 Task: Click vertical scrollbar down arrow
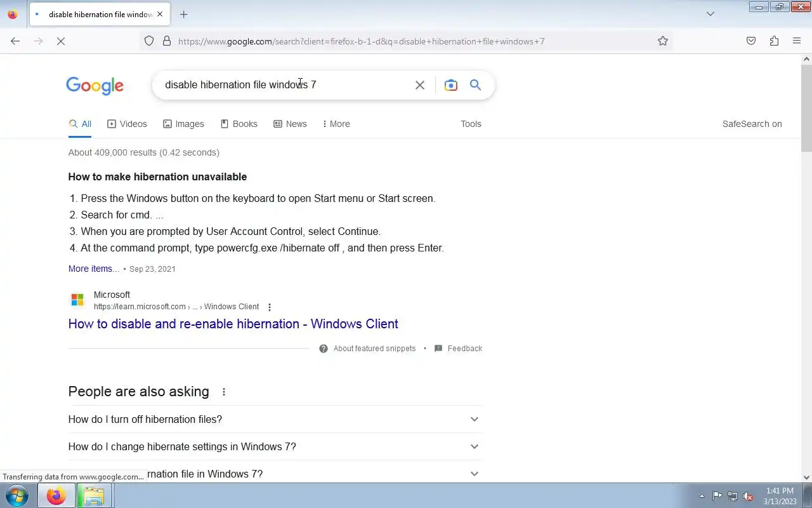click(806, 478)
